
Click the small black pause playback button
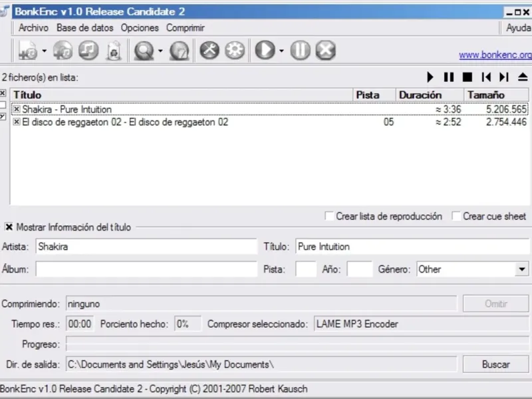[449, 77]
